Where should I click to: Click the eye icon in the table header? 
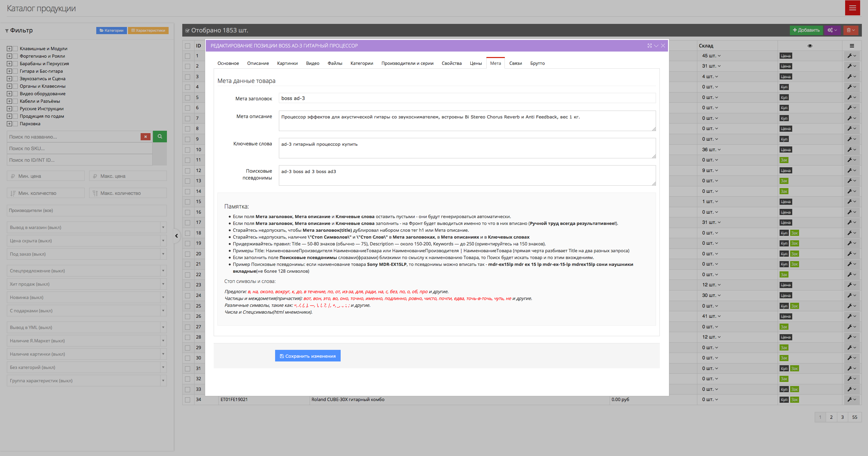(x=810, y=46)
